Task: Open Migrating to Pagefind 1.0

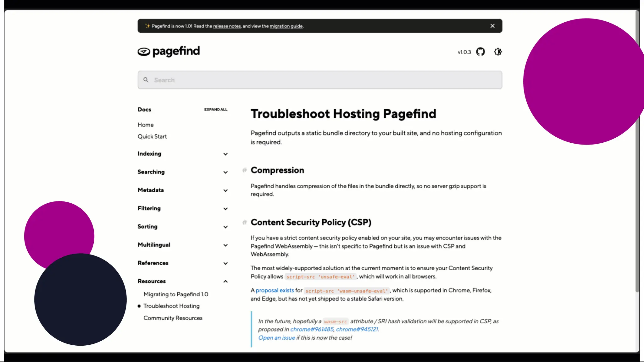Action: coord(175,294)
